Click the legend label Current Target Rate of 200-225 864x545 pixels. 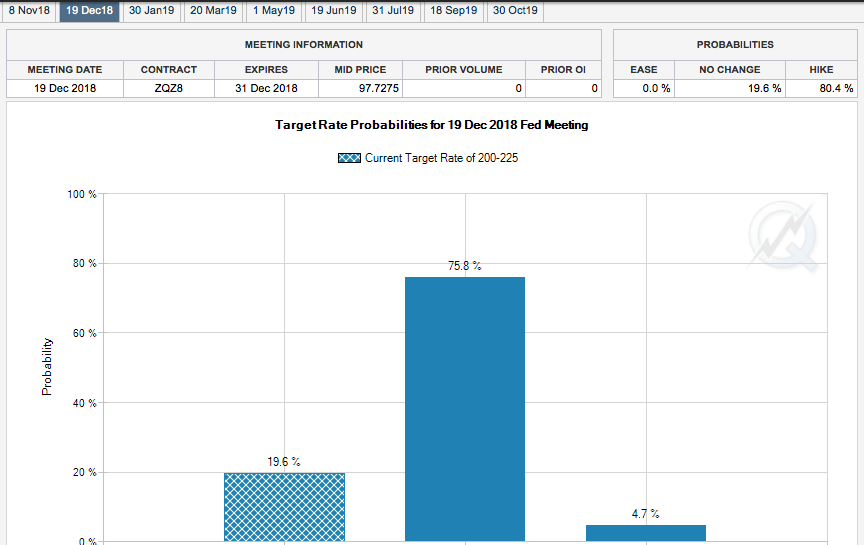click(441, 158)
